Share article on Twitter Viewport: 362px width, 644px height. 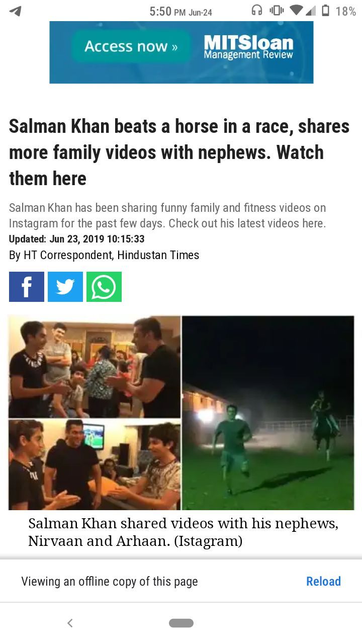[65, 287]
